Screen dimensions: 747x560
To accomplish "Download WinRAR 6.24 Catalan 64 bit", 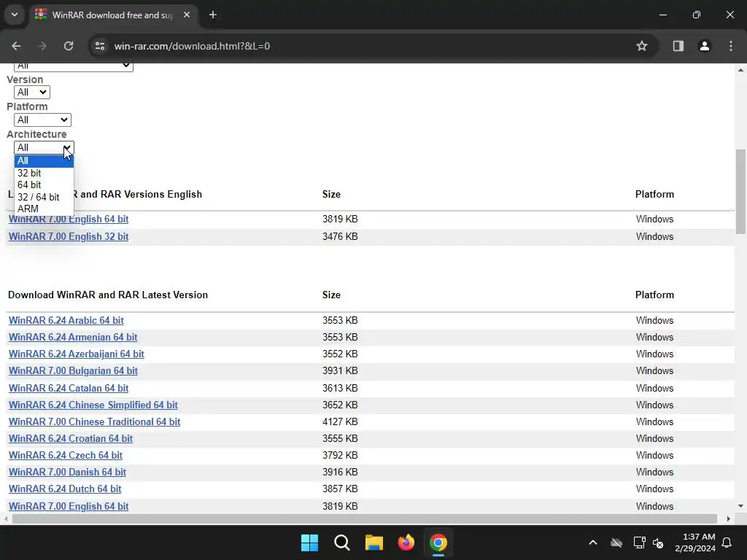I will point(69,388).
